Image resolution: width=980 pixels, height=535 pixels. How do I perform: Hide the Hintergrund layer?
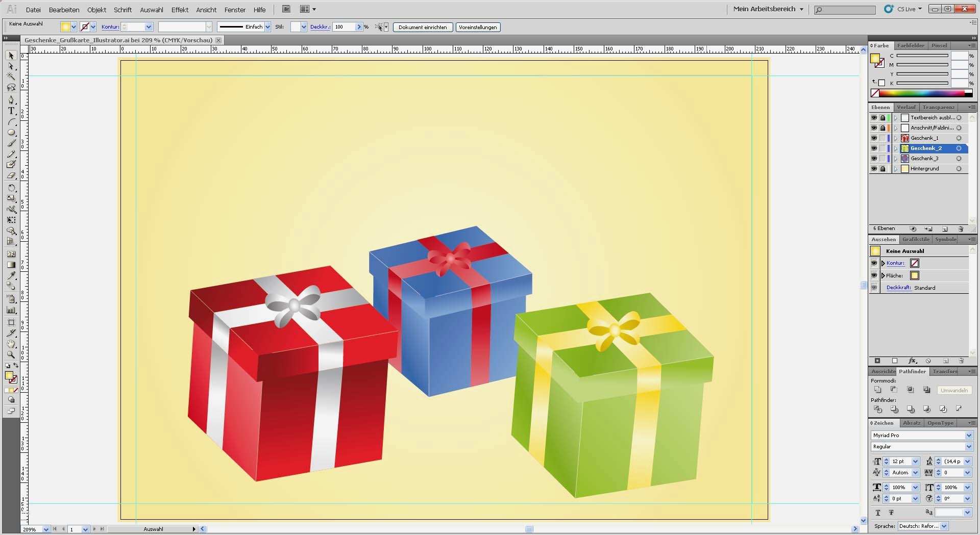(874, 169)
